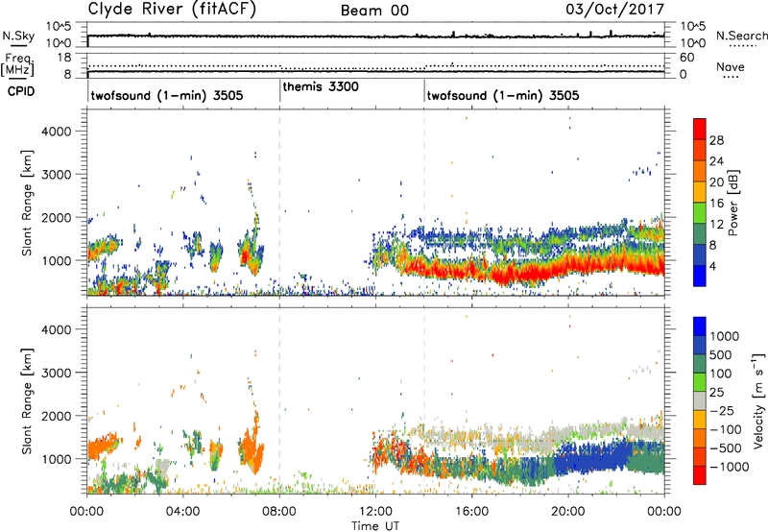Click the top blue segment of Velocity colorbar
The image size is (768, 532).
point(700,326)
